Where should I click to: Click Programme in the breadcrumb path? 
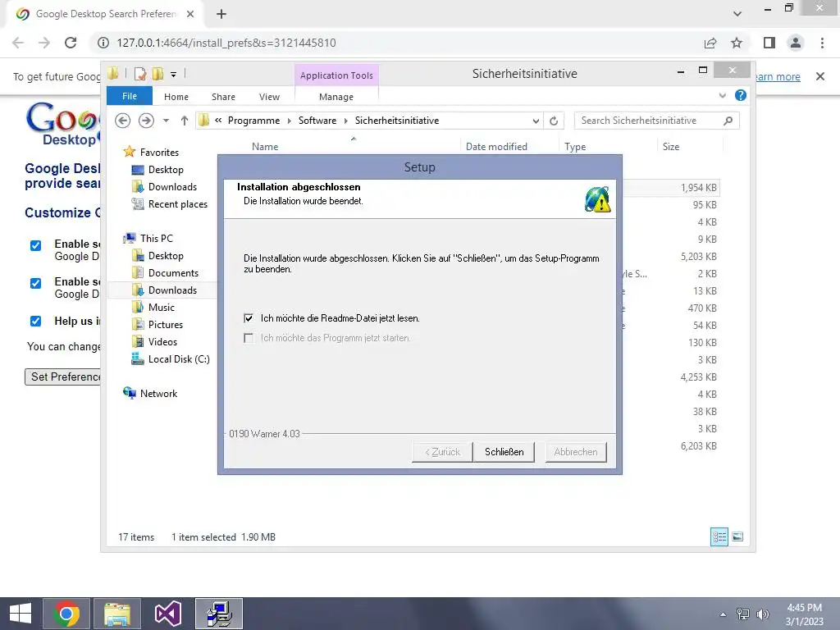tap(253, 121)
